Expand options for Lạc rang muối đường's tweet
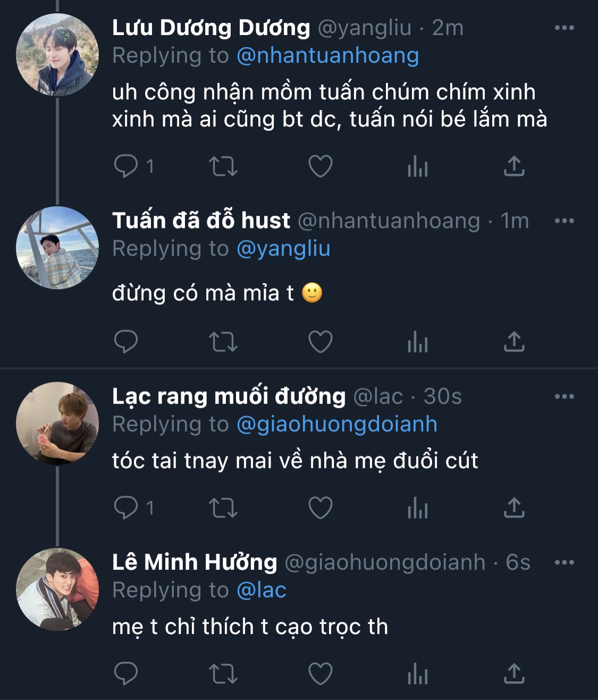 [564, 397]
